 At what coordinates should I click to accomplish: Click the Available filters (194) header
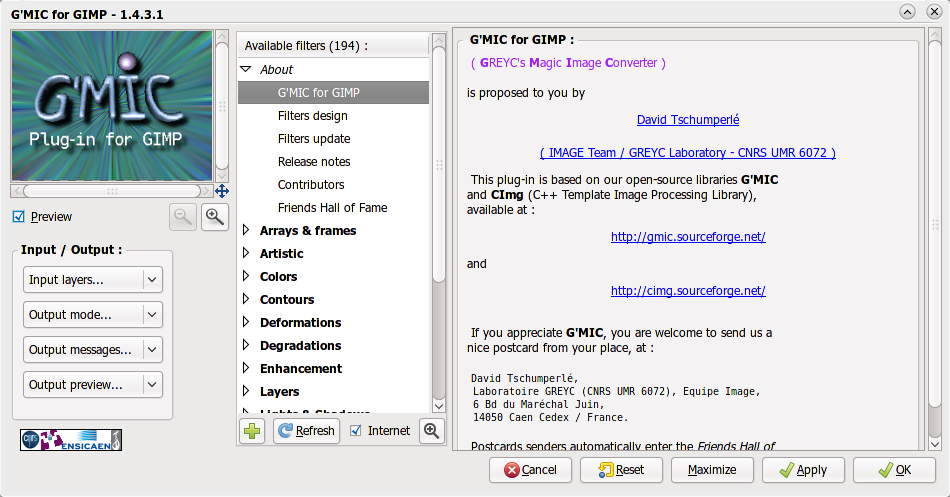point(333,45)
